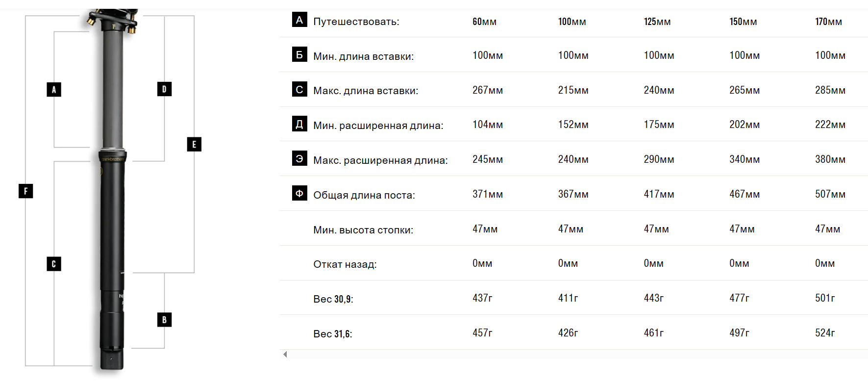
Task: Click the Ф badge for Общая длина поста
Action: click(x=299, y=193)
